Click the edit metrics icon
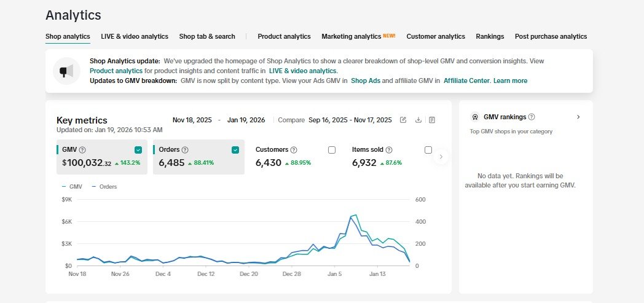 403,120
